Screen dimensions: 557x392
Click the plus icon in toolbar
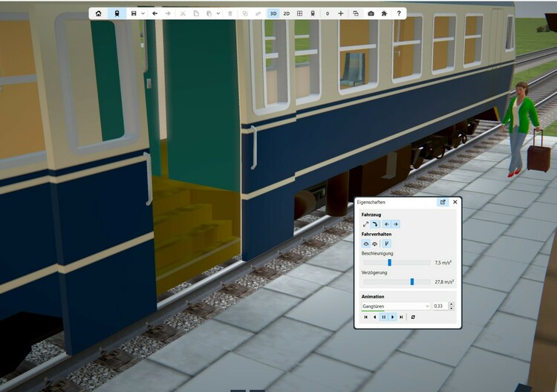coord(341,13)
